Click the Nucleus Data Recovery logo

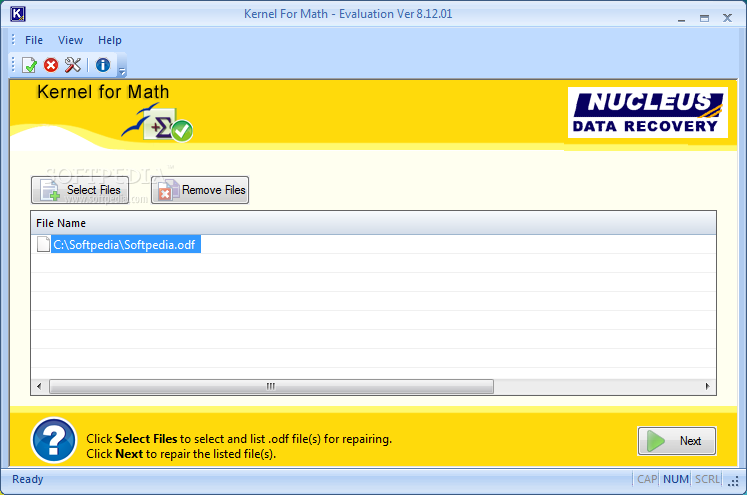click(648, 112)
